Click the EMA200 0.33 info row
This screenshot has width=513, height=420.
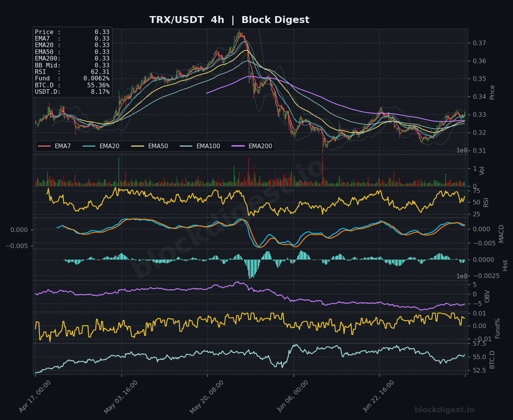pos(72,59)
